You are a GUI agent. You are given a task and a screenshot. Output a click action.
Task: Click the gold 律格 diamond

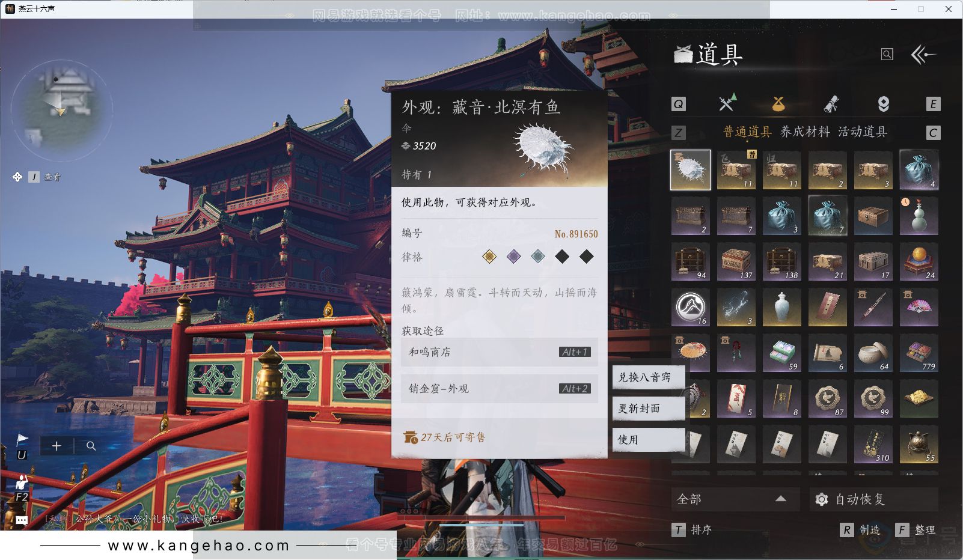pyautogui.click(x=490, y=257)
